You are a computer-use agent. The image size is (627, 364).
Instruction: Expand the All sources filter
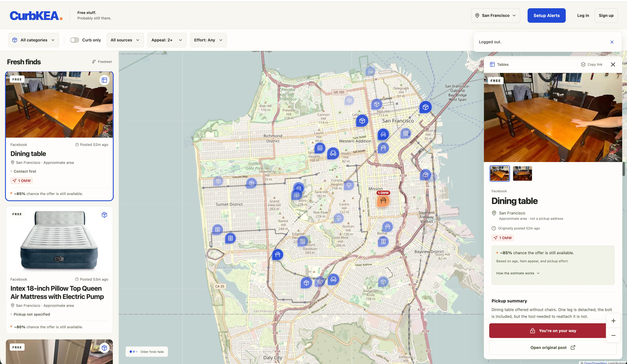click(125, 40)
